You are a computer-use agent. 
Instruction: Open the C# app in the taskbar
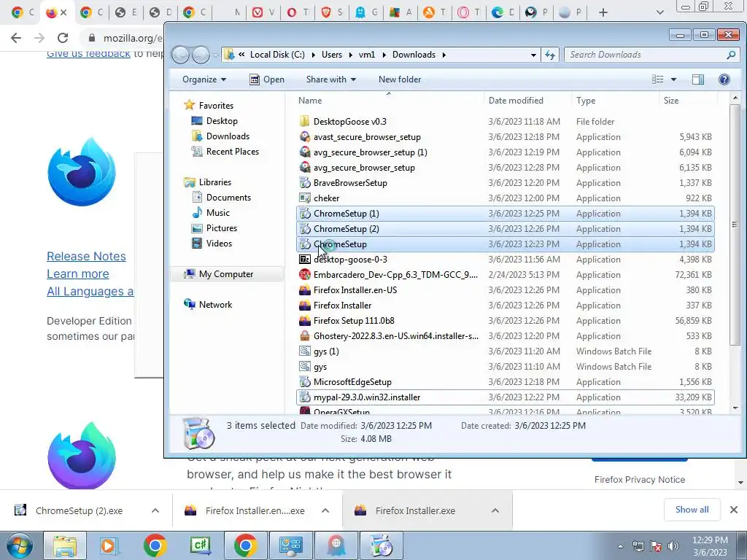pos(200,545)
